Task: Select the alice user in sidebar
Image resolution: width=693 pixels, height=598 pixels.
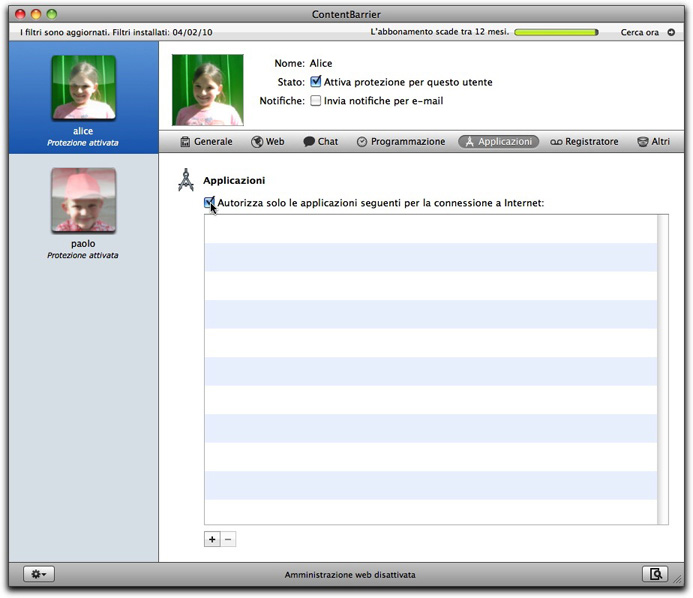Action: 83,98
